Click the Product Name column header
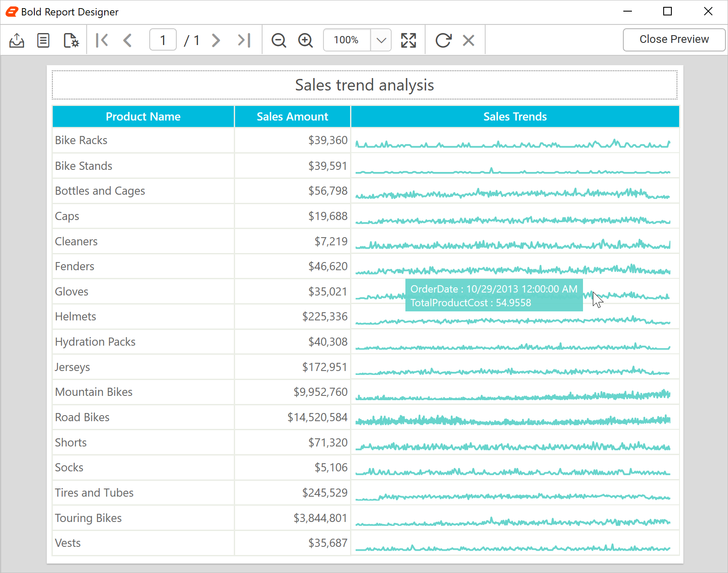Screen dimensions: 728x573 click(143, 117)
